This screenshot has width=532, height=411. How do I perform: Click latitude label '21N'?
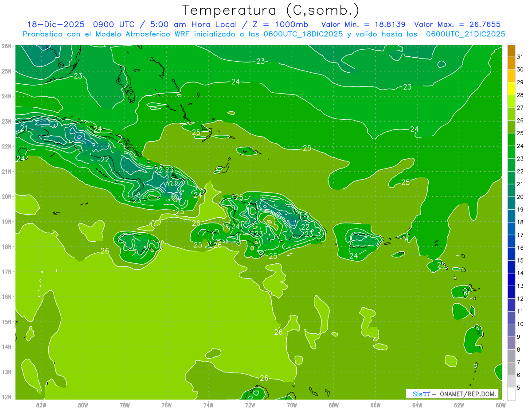pyautogui.click(x=6, y=171)
